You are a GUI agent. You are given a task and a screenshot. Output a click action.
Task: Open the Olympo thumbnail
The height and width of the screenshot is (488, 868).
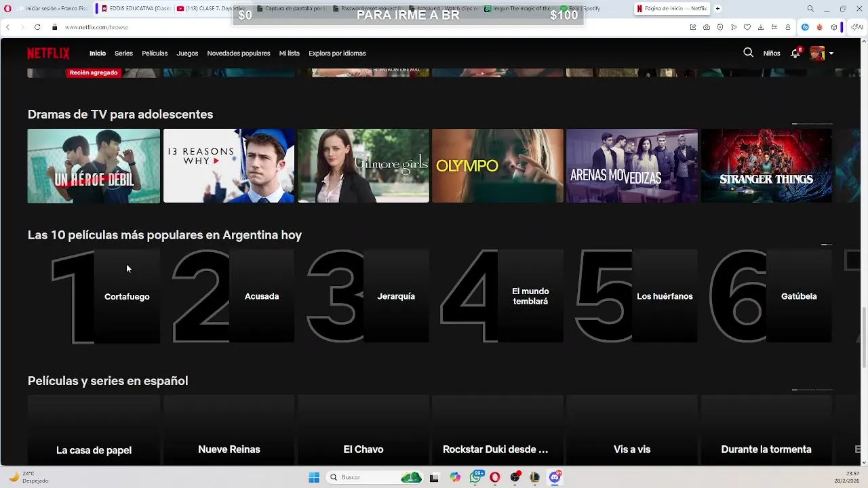coord(498,166)
